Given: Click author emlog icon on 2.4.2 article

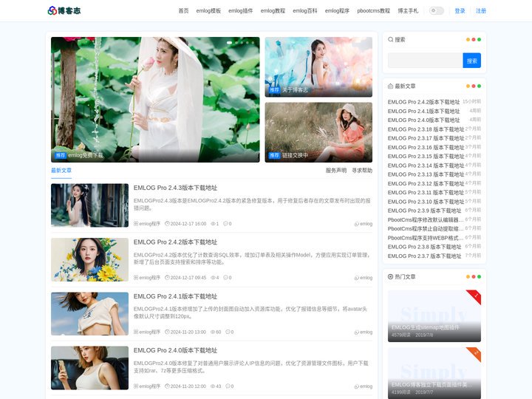Looking at the screenshot, I should pyautogui.click(x=357, y=278).
